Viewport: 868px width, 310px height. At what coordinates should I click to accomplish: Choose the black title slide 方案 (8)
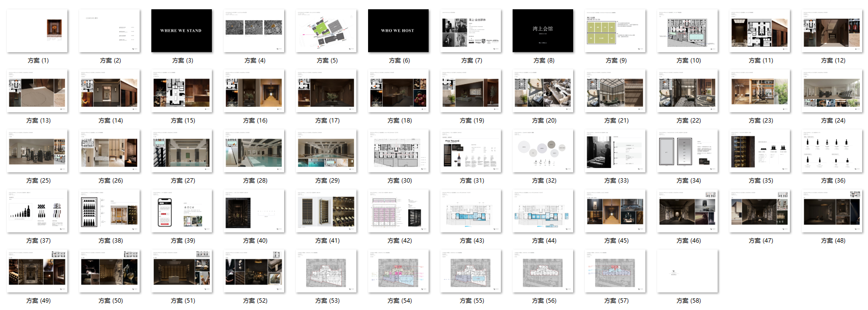(x=543, y=31)
